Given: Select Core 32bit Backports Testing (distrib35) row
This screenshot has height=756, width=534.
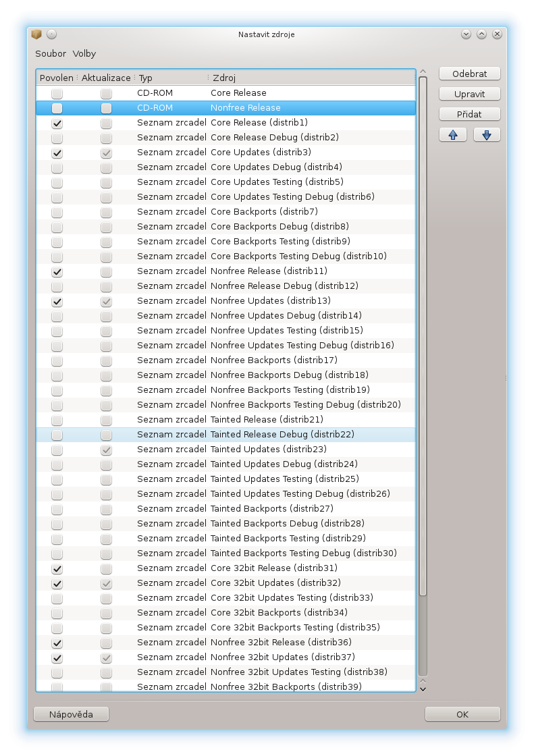Looking at the screenshot, I should click(225, 628).
